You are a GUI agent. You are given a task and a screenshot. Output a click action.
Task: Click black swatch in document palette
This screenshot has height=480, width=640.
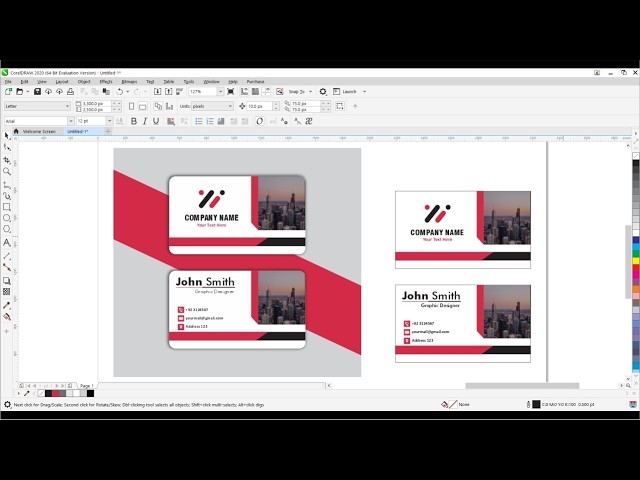90,393
